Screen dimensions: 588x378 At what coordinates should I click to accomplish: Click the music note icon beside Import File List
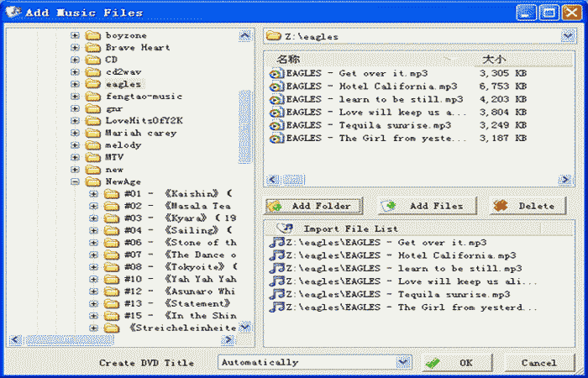286,228
